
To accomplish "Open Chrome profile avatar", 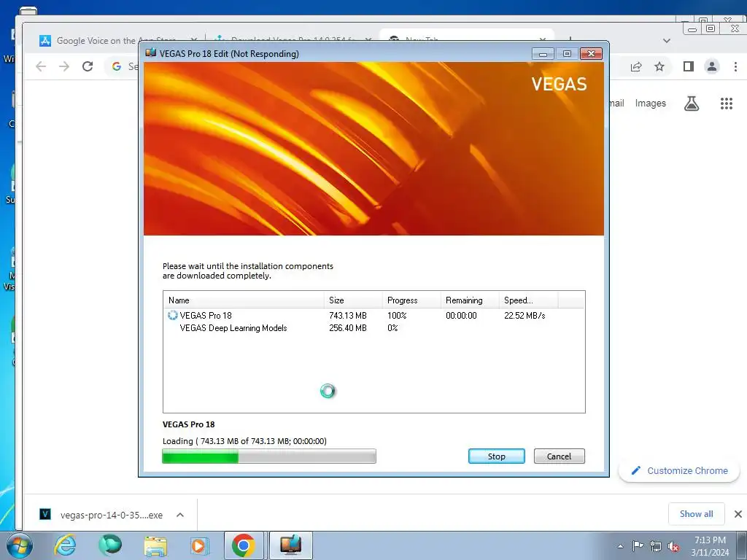I will [712, 66].
